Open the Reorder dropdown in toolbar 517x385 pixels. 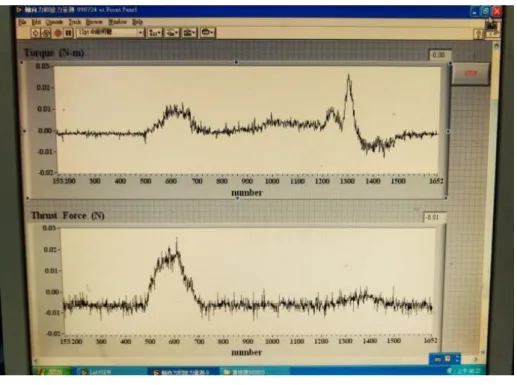coord(208,33)
